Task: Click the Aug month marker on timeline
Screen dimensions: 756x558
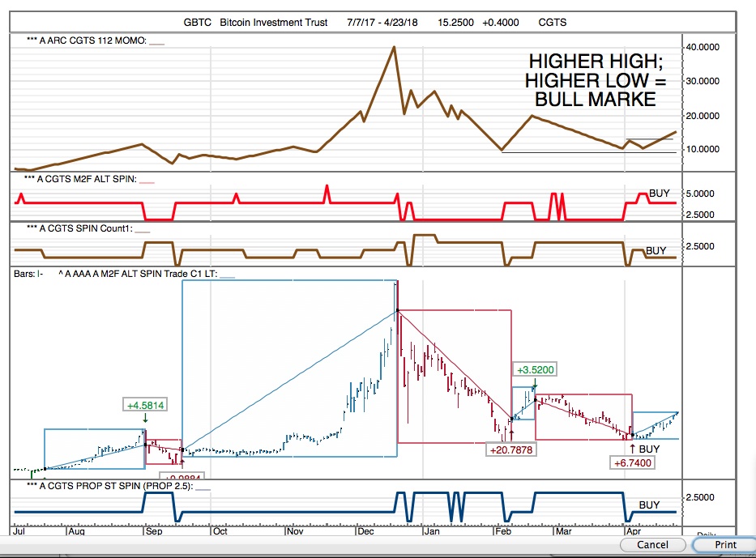Action: click(77, 531)
